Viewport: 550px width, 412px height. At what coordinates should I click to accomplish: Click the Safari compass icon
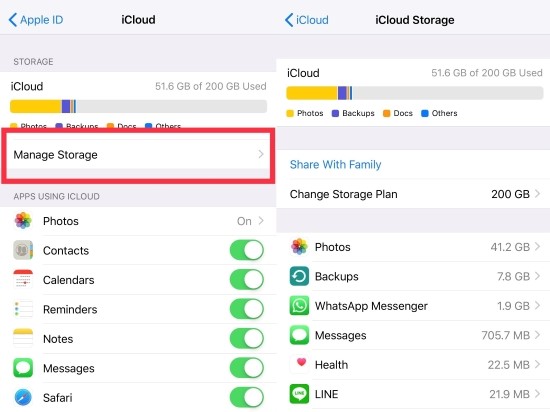pyautogui.click(x=23, y=397)
